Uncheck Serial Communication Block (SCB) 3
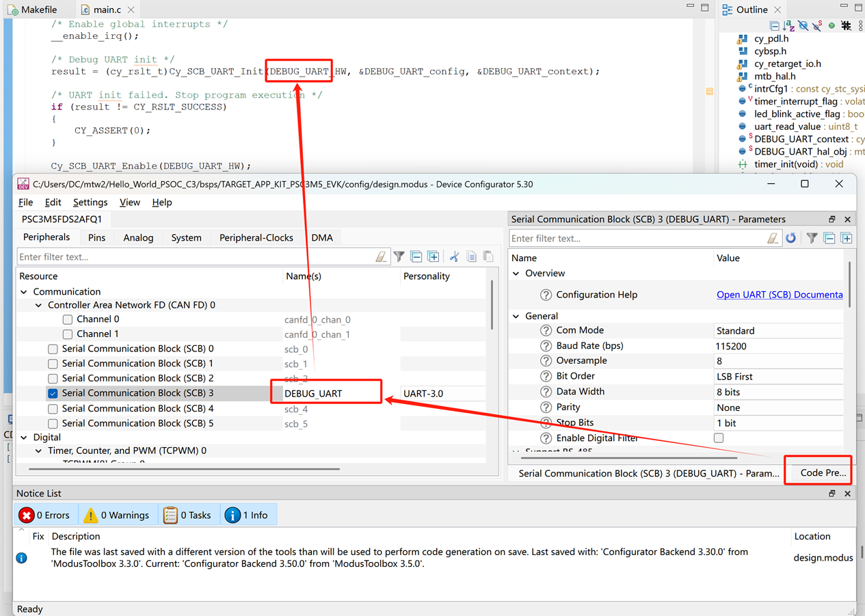The width and height of the screenshot is (865, 616). 53,394
